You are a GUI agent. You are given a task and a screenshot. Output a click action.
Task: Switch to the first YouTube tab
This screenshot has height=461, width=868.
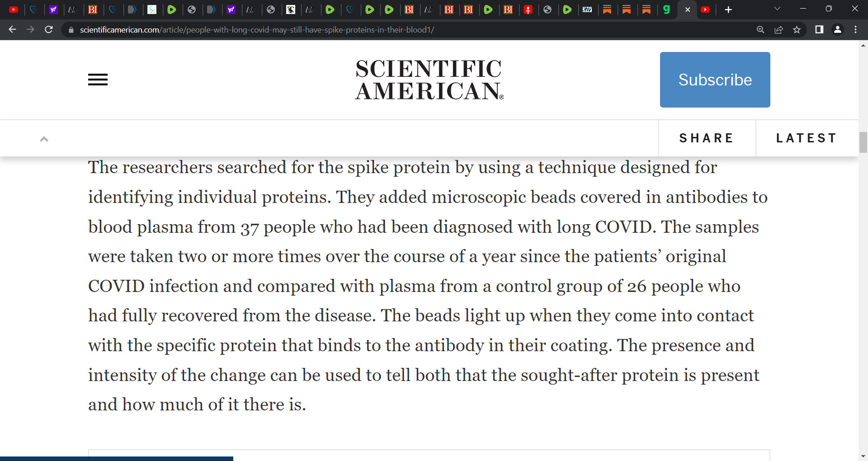(x=14, y=9)
